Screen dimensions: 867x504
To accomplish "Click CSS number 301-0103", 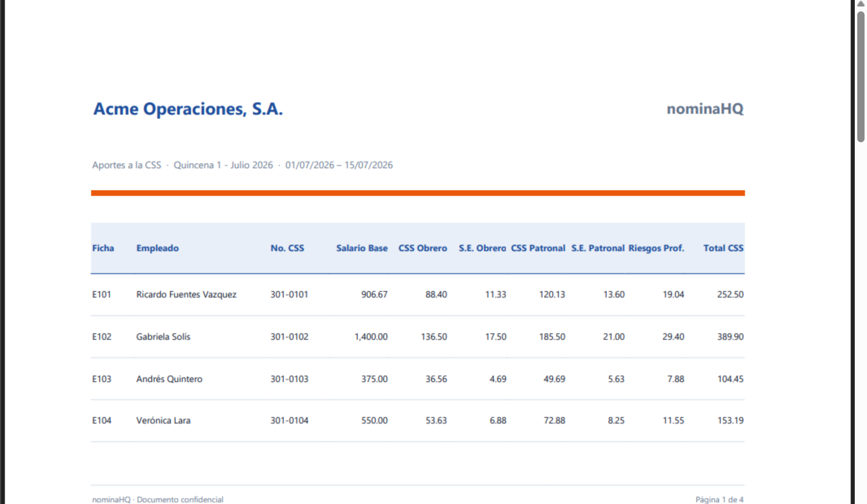I will [289, 379].
